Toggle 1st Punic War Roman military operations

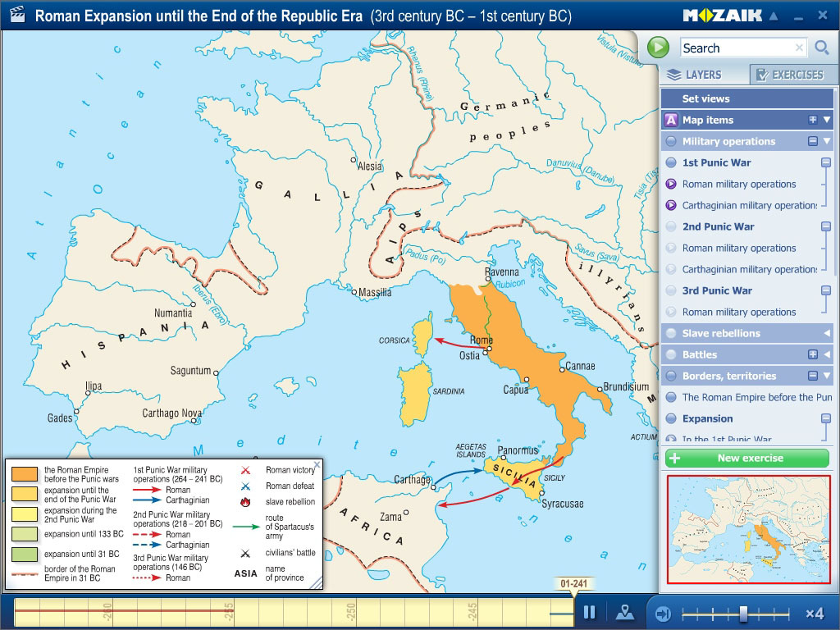pos(671,184)
